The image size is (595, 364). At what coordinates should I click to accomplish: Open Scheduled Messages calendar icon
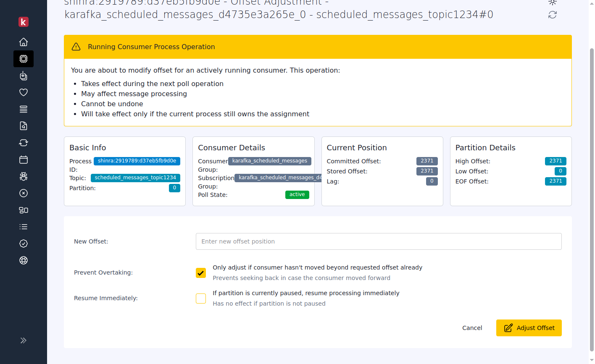pyautogui.click(x=24, y=160)
